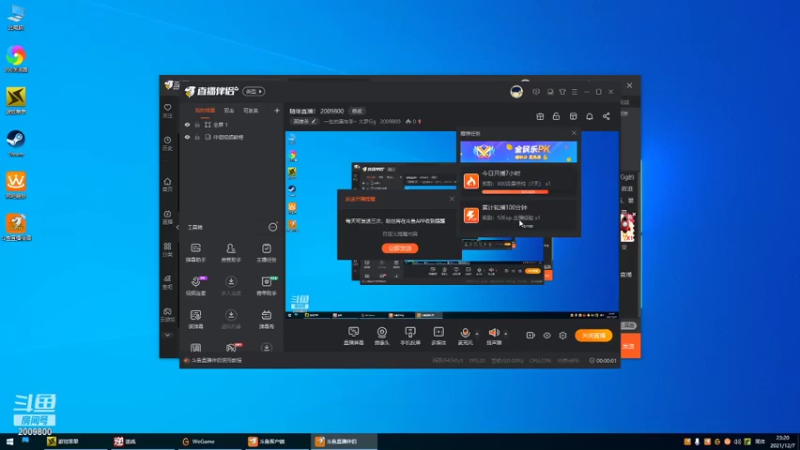The height and width of the screenshot is (450, 800).
Task: Click the orange stop live button
Action: tap(593, 335)
